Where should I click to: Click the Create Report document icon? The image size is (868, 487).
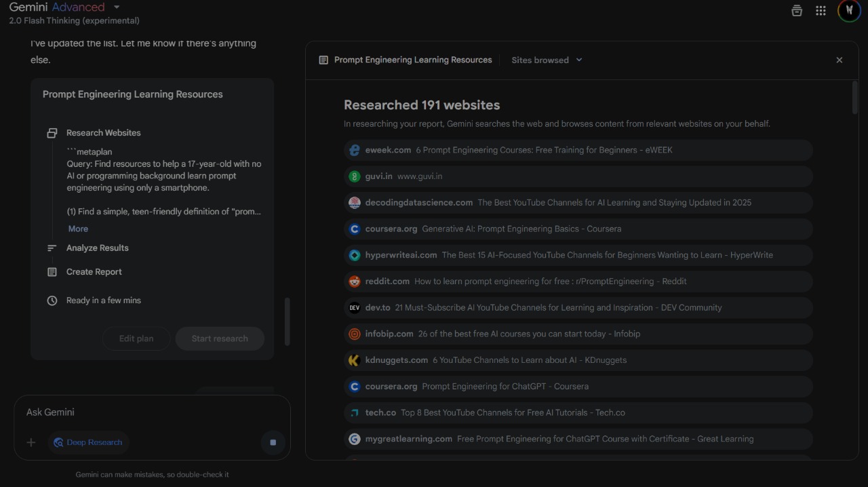point(52,272)
